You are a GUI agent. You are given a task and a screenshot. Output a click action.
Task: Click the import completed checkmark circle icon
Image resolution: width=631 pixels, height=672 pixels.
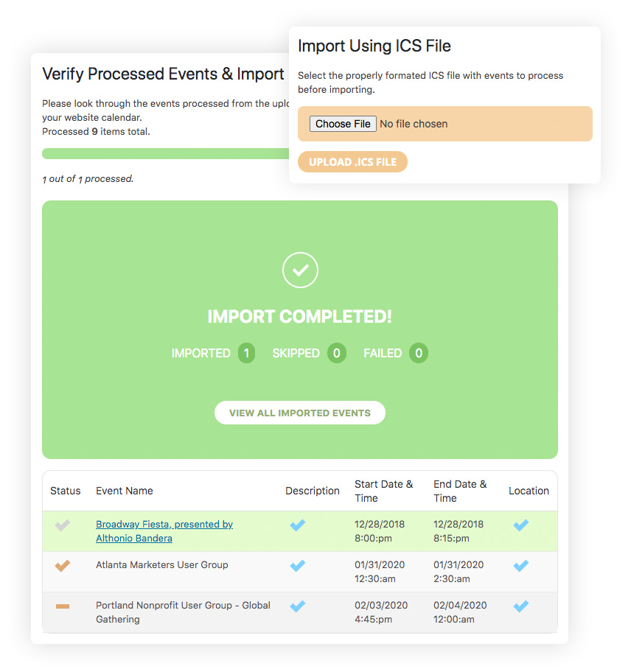pos(300,270)
